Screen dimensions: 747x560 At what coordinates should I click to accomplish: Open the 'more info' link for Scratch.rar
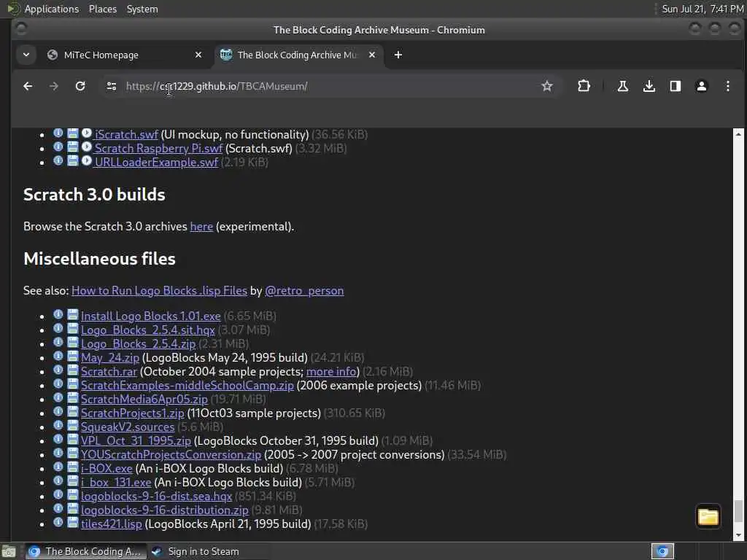[x=331, y=371]
